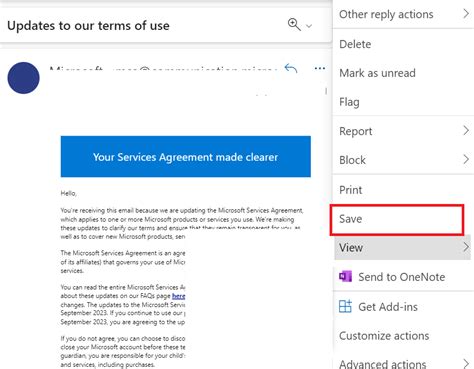Screen dimensions: 474x369
Task: Expand the Block submenu chevron
Action: coord(466,159)
